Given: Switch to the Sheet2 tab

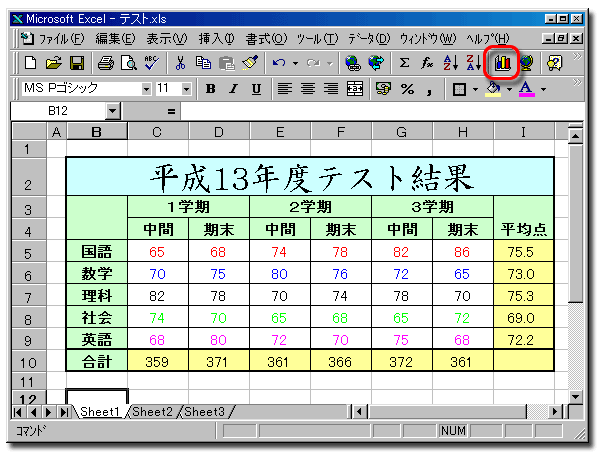Looking at the screenshot, I should click(152, 412).
